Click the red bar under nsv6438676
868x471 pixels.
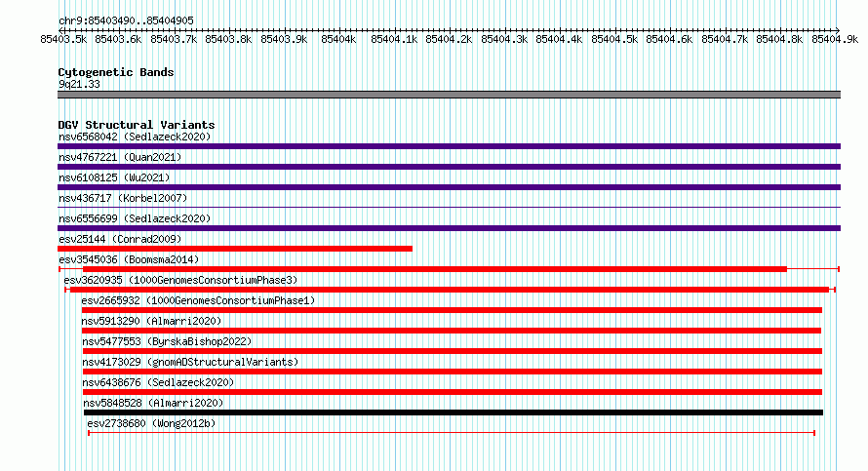[x=453, y=392]
